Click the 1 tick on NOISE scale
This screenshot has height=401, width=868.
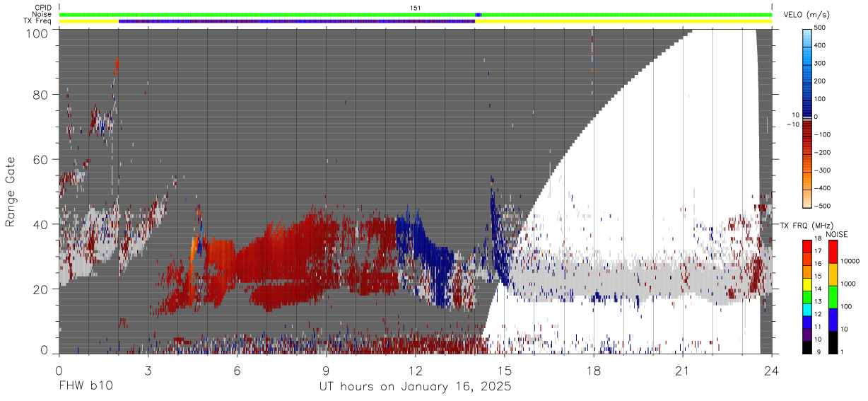tap(843, 351)
